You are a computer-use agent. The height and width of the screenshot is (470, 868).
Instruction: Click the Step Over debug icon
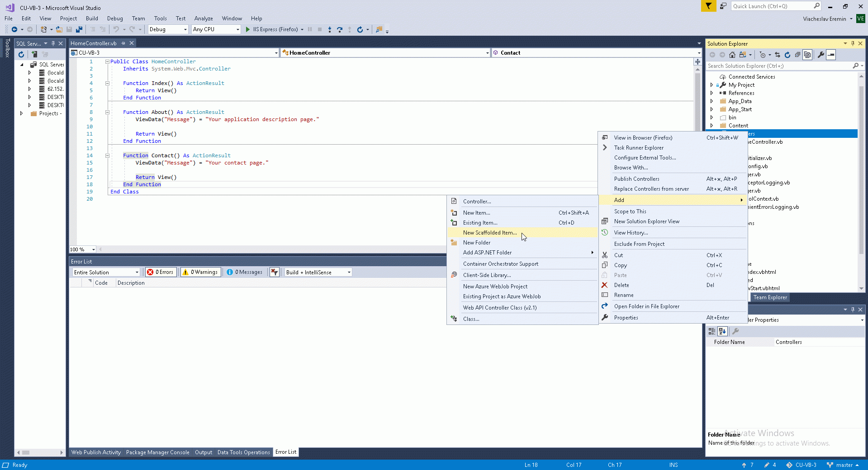coord(340,29)
